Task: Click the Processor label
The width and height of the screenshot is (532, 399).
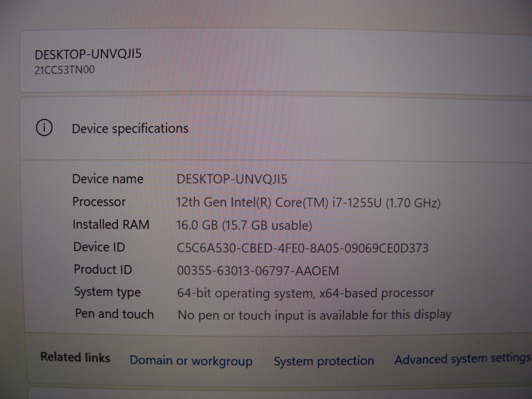Action: (99, 202)
